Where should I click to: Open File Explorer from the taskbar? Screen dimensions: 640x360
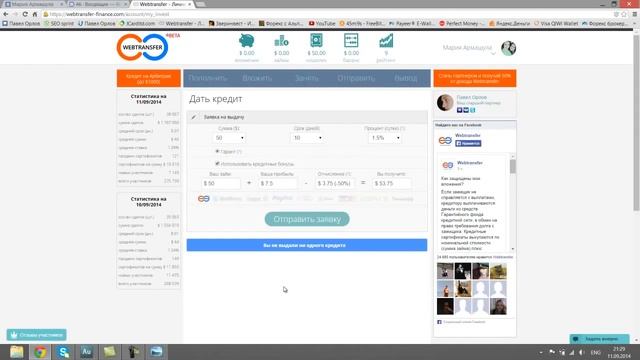(17, 352)
